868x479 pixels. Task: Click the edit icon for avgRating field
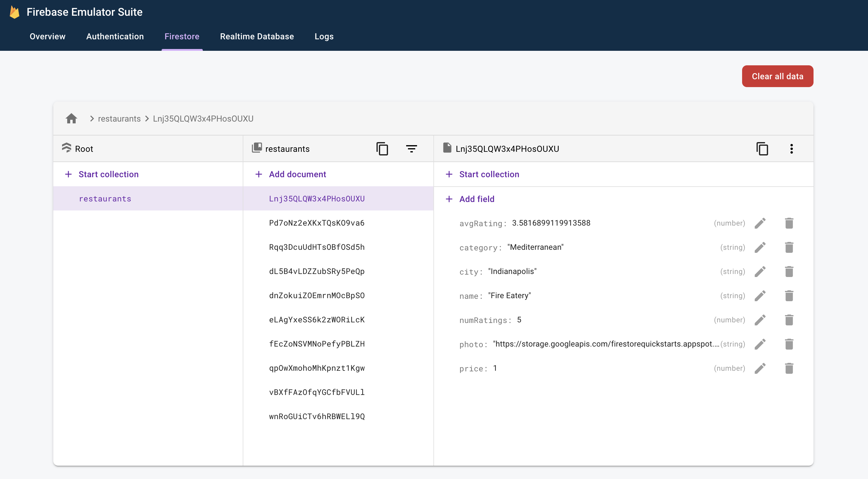(x=761, y=223)
